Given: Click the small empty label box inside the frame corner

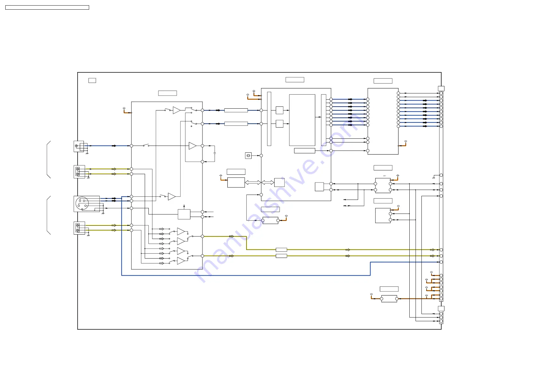Looking at the screenshot, I should (92, 80).
